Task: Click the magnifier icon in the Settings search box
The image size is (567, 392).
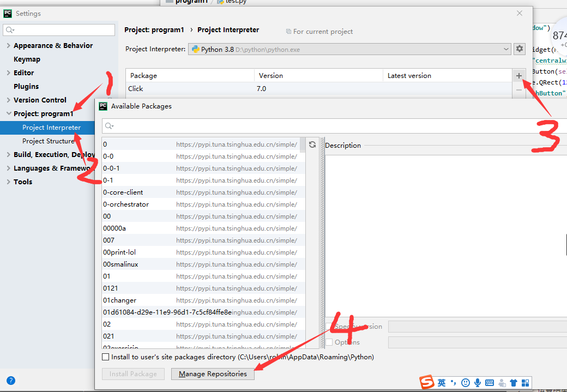Action: point(10,30)
